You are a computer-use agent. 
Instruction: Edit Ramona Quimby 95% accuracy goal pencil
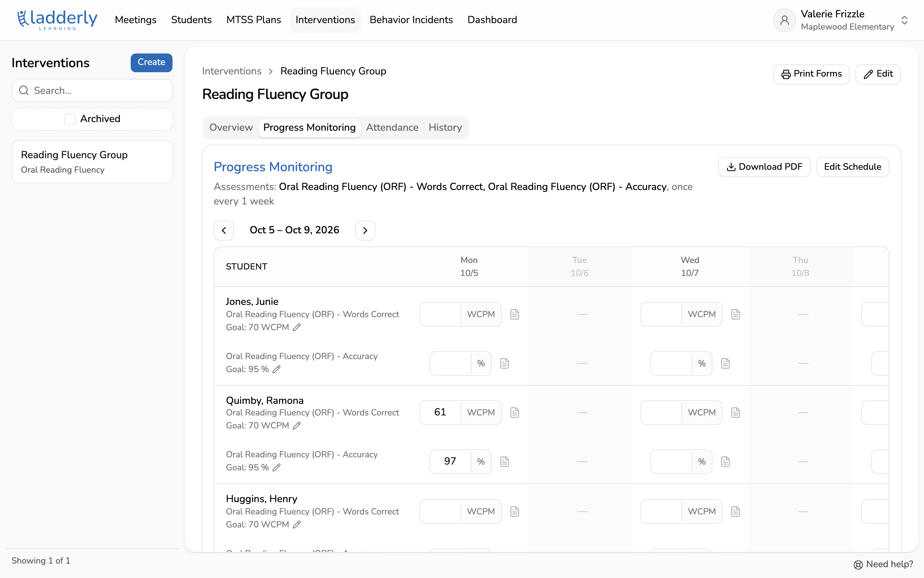pyautogui.click(x=276, y=467)
